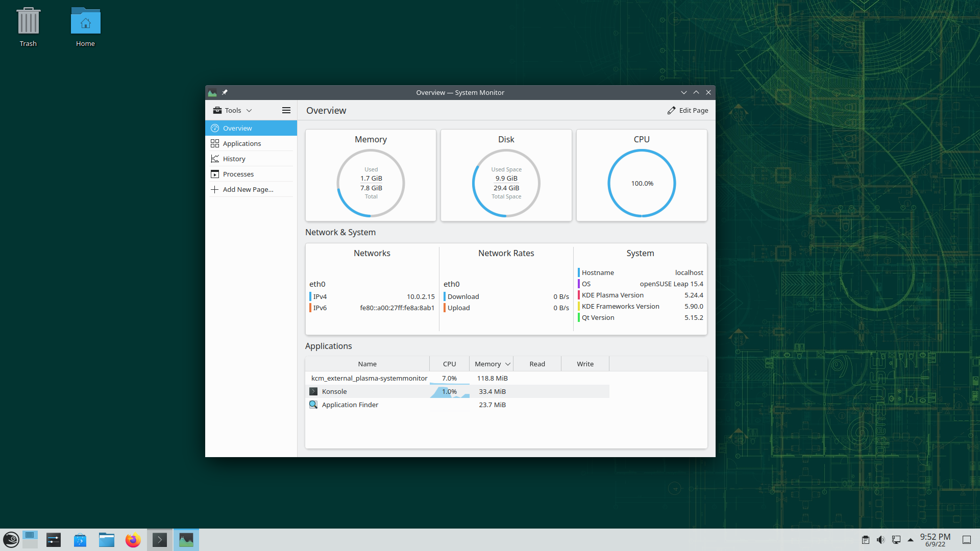Click the CPU usage circular gauge

pos(642,183)
